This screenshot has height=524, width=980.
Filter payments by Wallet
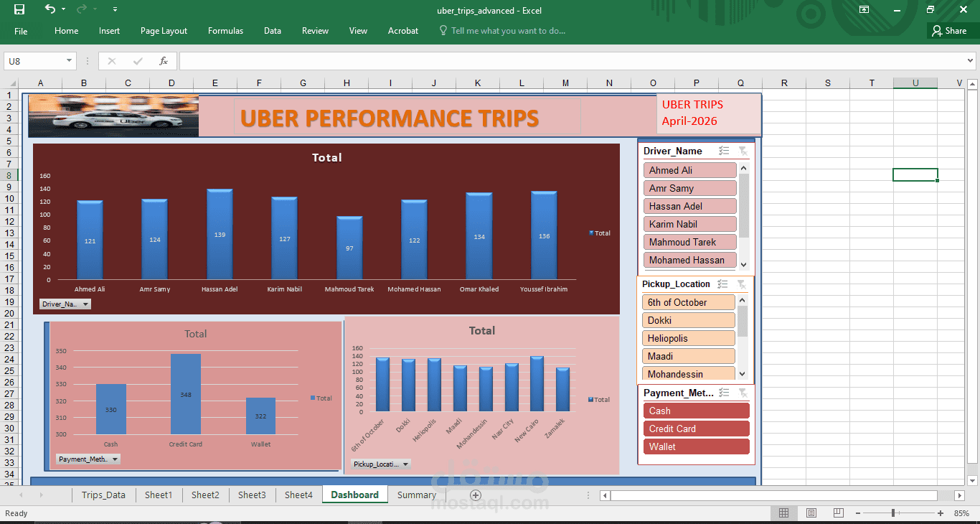697,446
